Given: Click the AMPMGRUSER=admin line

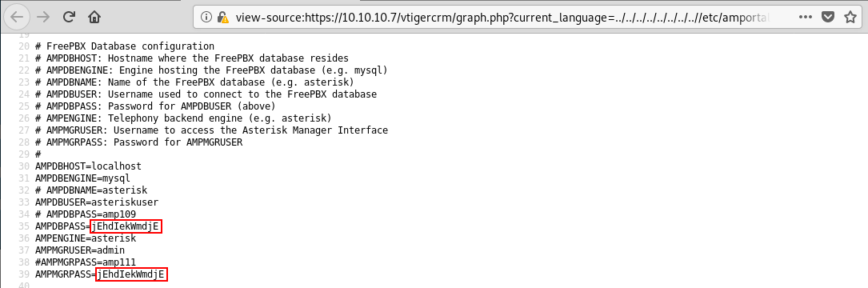Looking at the screenshot, I should (80, 250).
